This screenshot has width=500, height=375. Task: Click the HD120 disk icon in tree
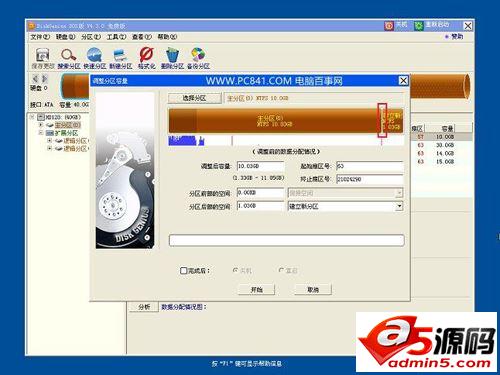[41, 117]
